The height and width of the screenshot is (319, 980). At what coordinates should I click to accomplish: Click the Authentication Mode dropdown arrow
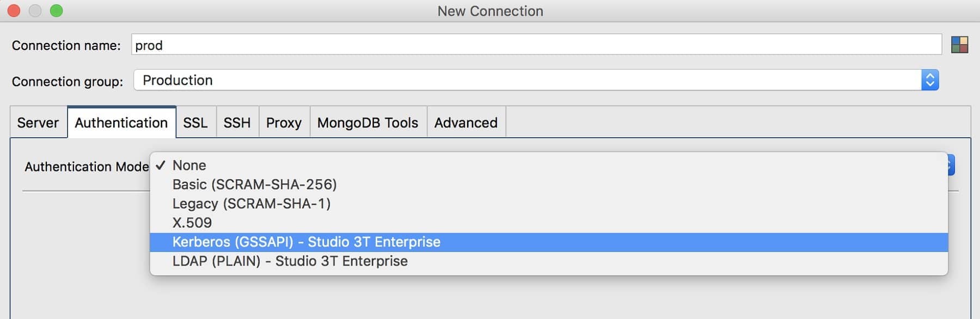(x=951, y=165)
